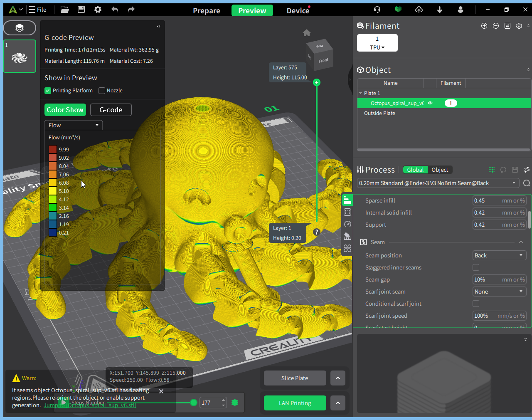Select the Speed settings tab icon
The width and height of the screenshot is (532, 420).
(x=347, y=224)
